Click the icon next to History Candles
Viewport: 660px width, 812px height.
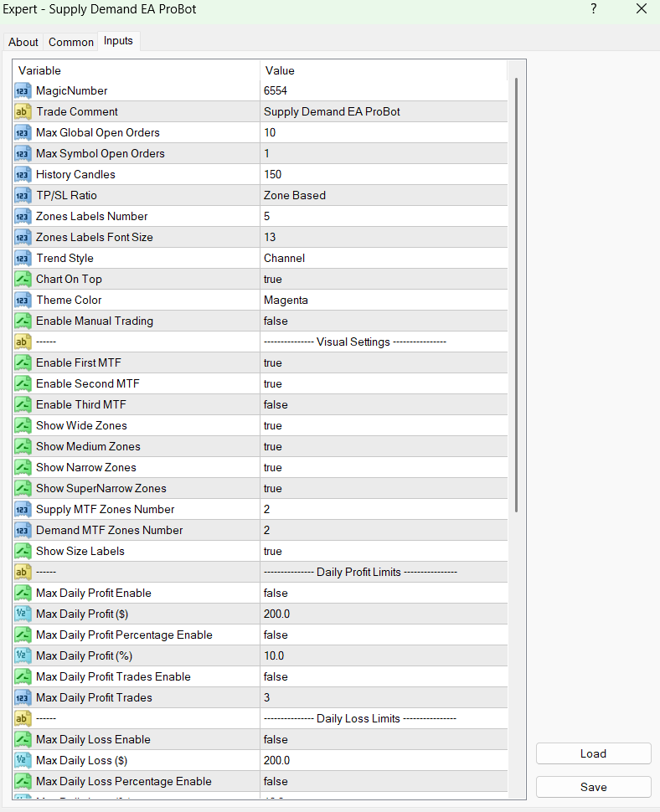23,174
